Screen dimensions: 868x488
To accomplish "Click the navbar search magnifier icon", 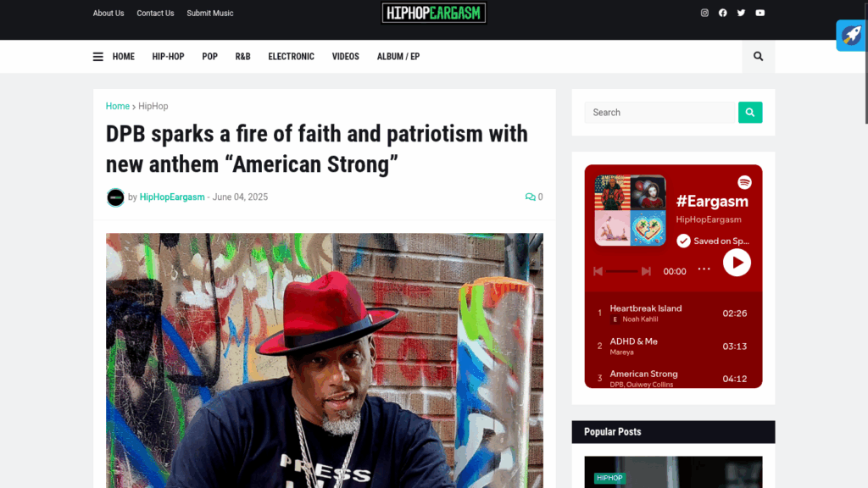I will coord(758,57).
